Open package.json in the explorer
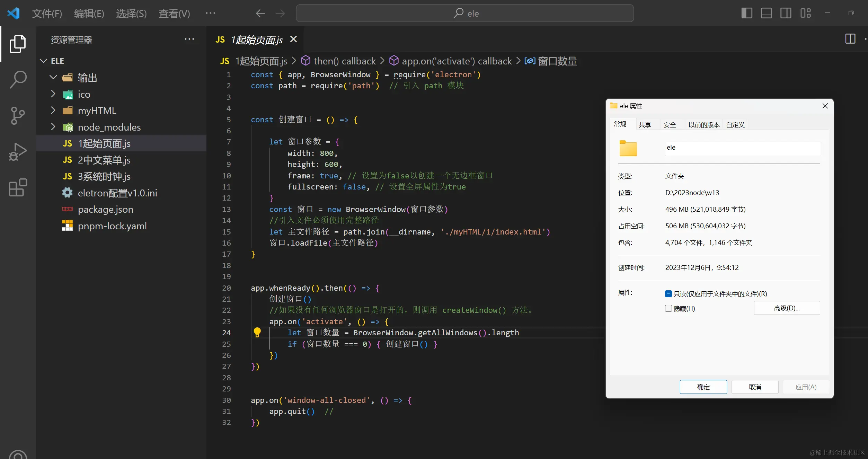This screenshot has width=868, height=459. coord(105,209)
